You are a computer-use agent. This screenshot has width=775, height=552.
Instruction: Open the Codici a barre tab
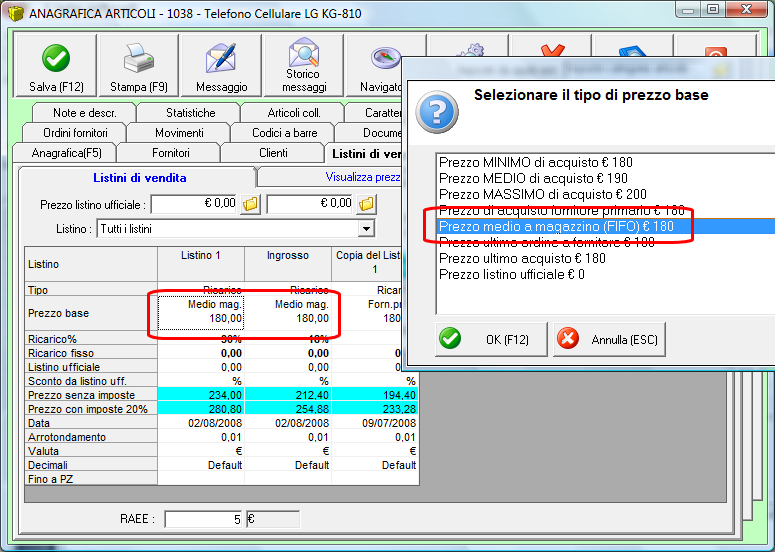(x=284, y=133)
